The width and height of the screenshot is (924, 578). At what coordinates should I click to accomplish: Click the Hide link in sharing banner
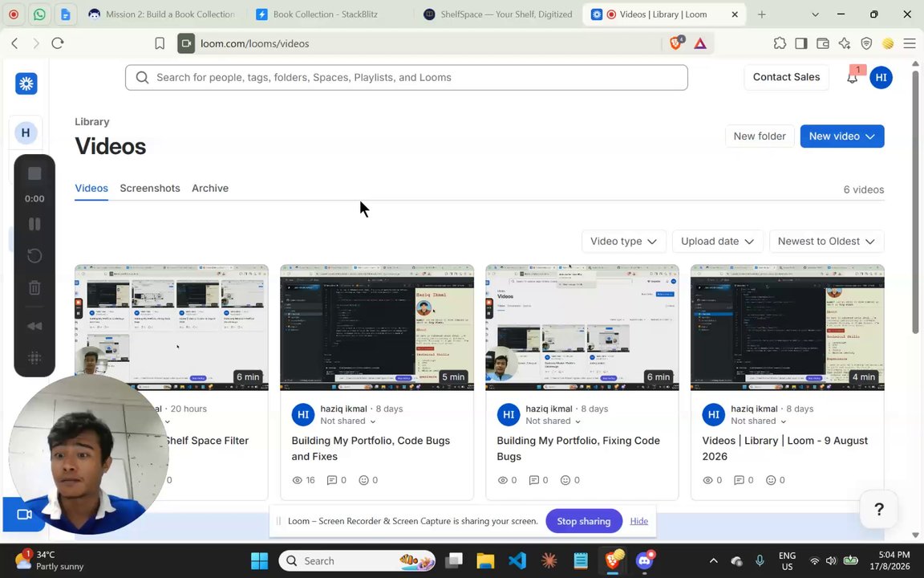(x=638, y=521)
